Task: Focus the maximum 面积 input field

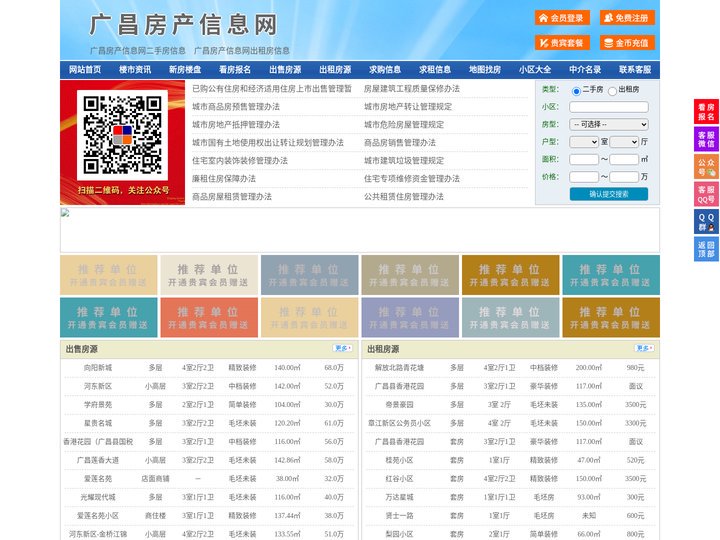Action: point(624,159)
